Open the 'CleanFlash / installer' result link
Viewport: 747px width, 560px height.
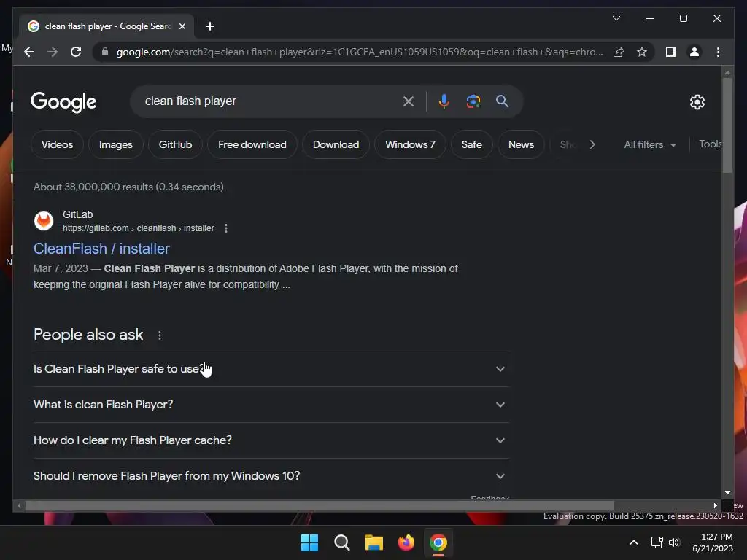[x=101, y=249]
